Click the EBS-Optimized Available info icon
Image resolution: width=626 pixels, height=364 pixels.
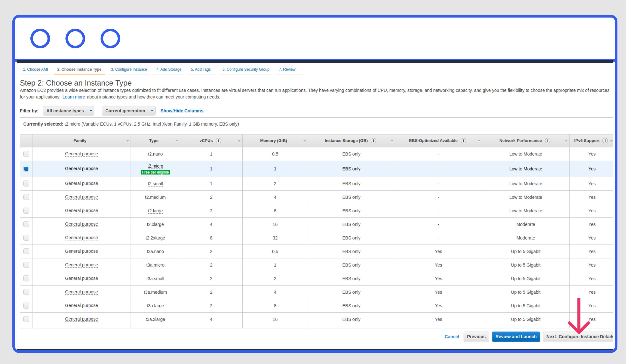coord(463,141)
